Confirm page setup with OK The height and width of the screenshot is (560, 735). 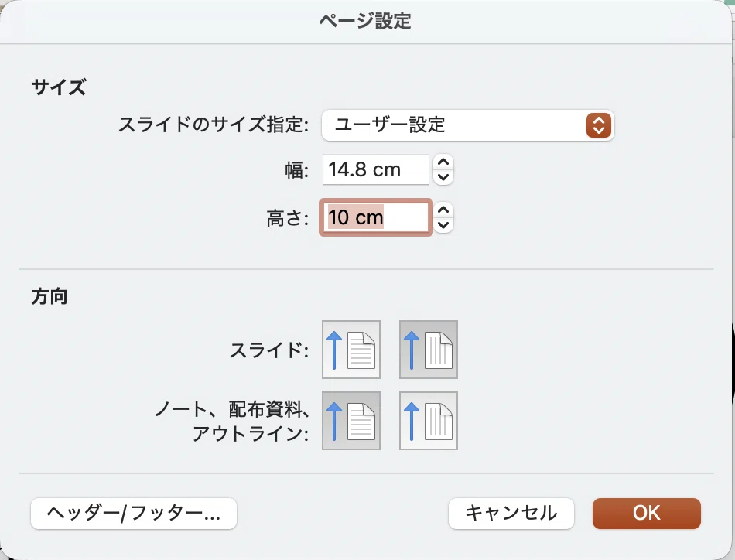646,514
